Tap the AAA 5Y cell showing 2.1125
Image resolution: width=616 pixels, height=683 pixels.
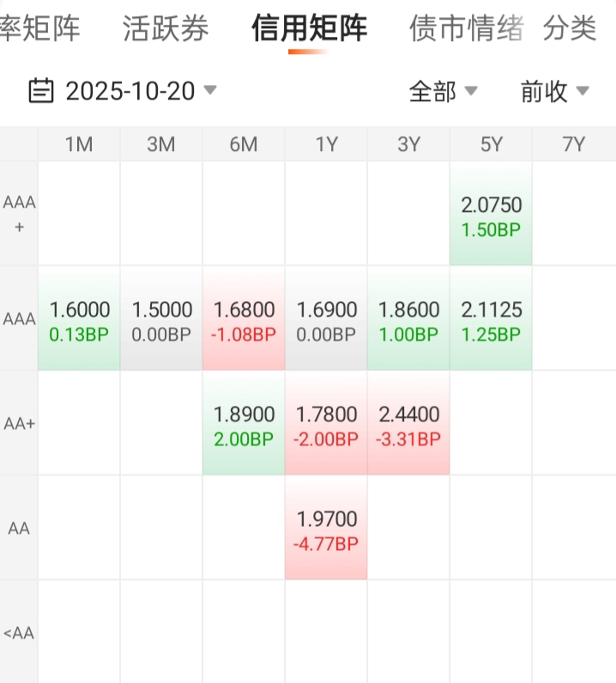(x=491, y=320)
